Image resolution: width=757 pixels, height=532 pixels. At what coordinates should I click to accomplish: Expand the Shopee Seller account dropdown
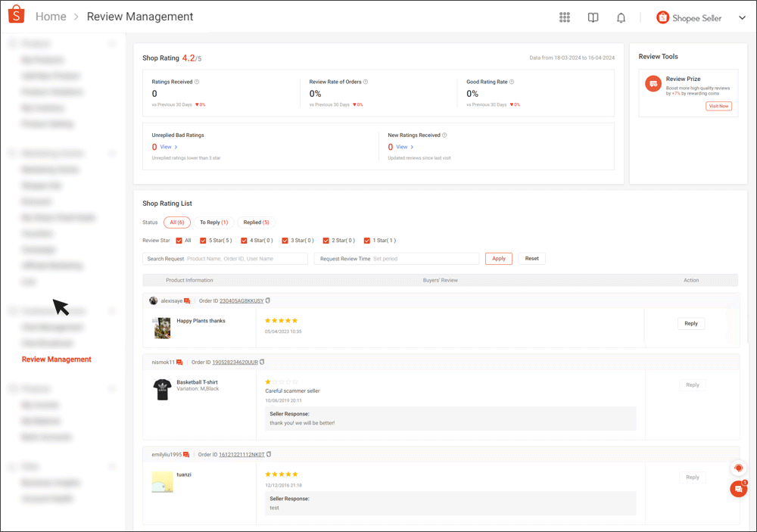(x=742, y=17)
